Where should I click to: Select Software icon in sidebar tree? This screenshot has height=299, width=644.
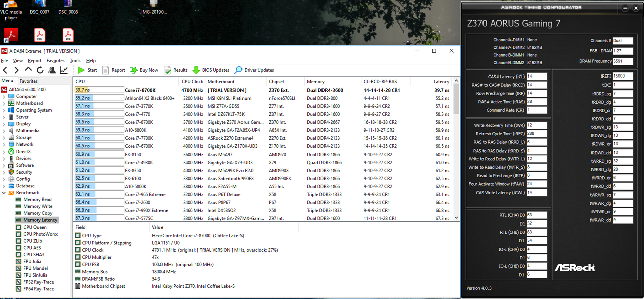(x=11, y=165)
